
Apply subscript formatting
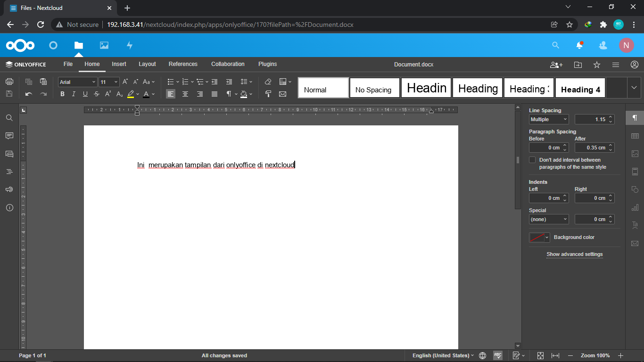tap(119, 94)
